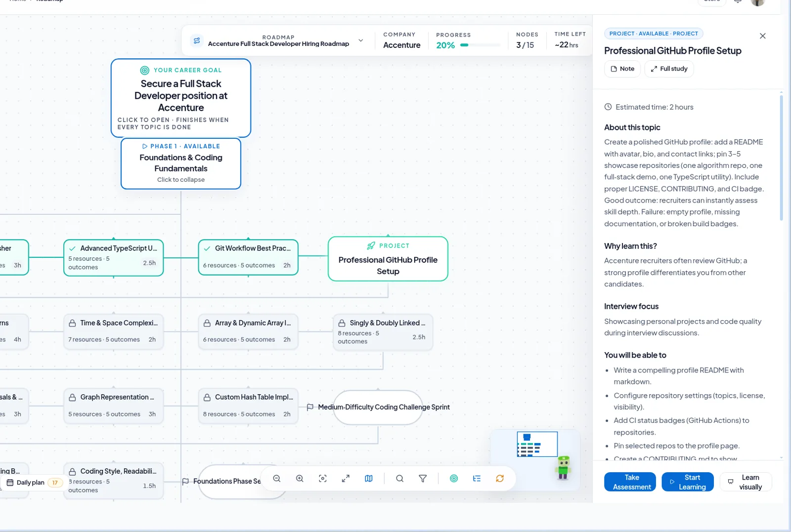The image size is (791, 532).
Task: Click the rocket icon on Project node
Action: (x=371, y=246)
